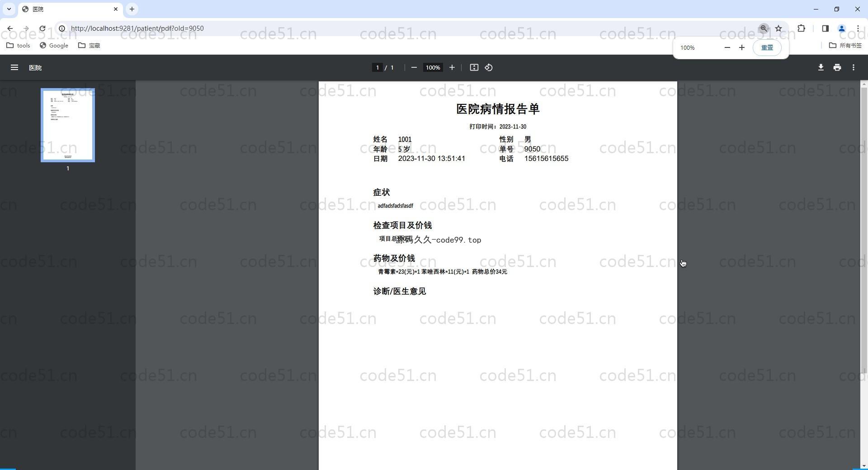868x470 pixels.
Task: Decrease browser zoom with minus button
Action: pos(727,47)
